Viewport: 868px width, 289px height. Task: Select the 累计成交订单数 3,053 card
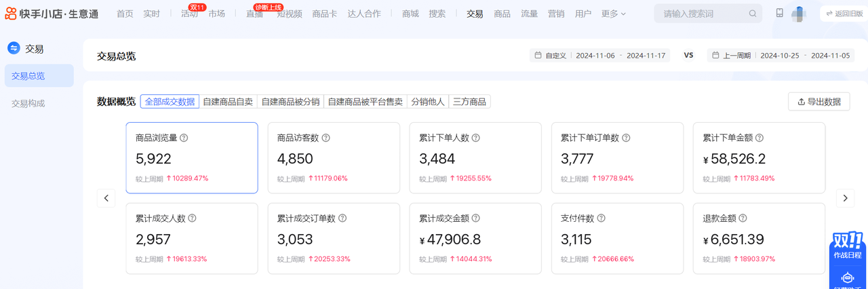pyautogui.click(x=334, y=238)
